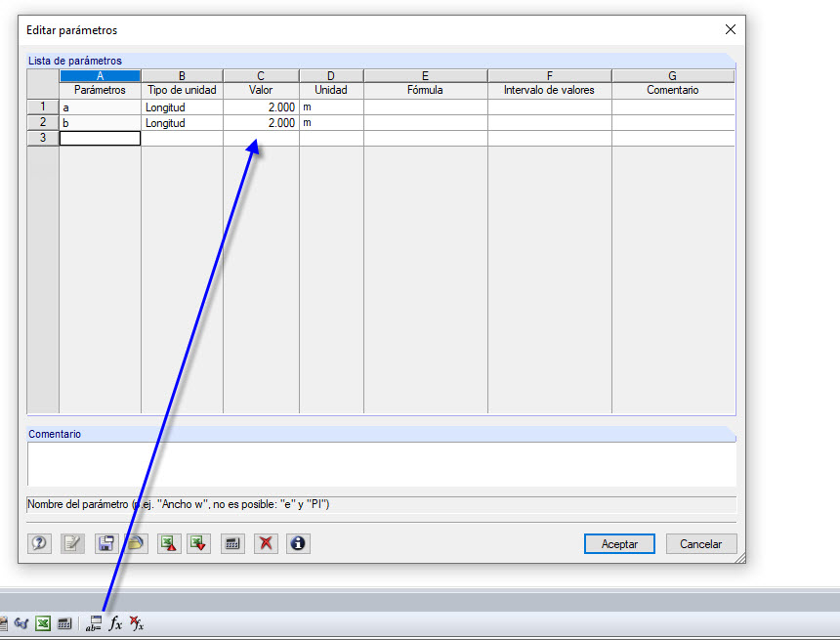The height and width of the screenshot is (640, 840).
Task: Open the Excel icon in the bottom toolbar
Action: [x=43, y=623]
